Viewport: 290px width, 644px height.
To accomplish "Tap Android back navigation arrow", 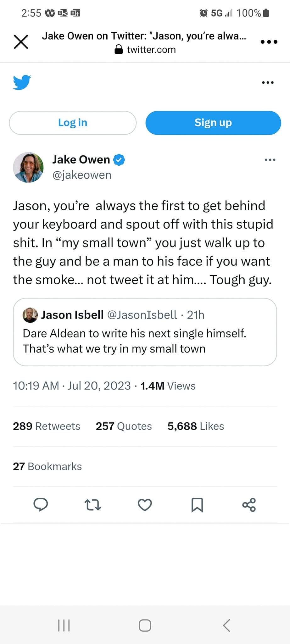I will (226, 625).
